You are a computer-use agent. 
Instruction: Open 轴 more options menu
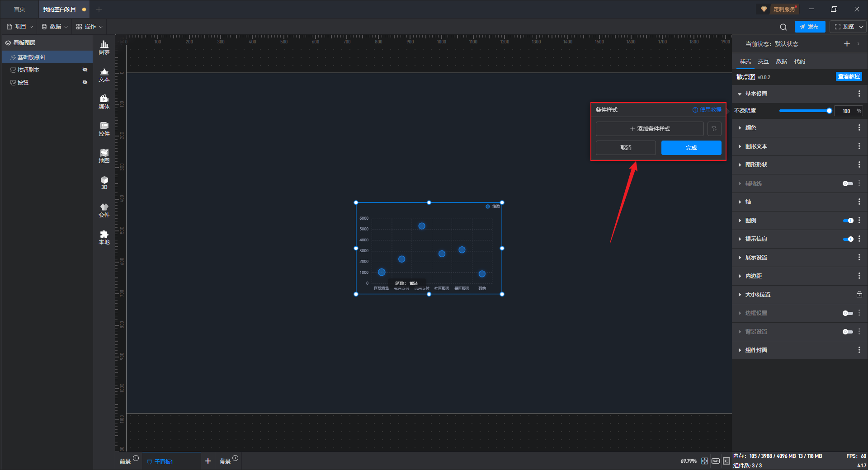click(859, 202)
